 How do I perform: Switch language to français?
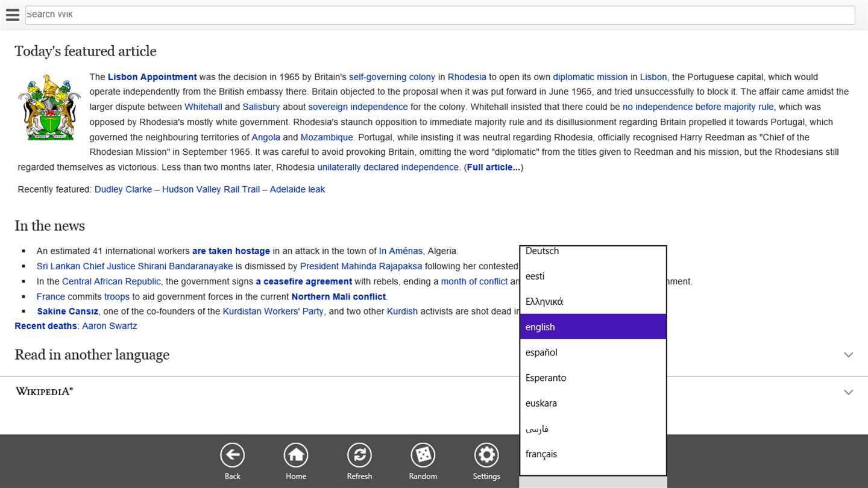point(593,454)
